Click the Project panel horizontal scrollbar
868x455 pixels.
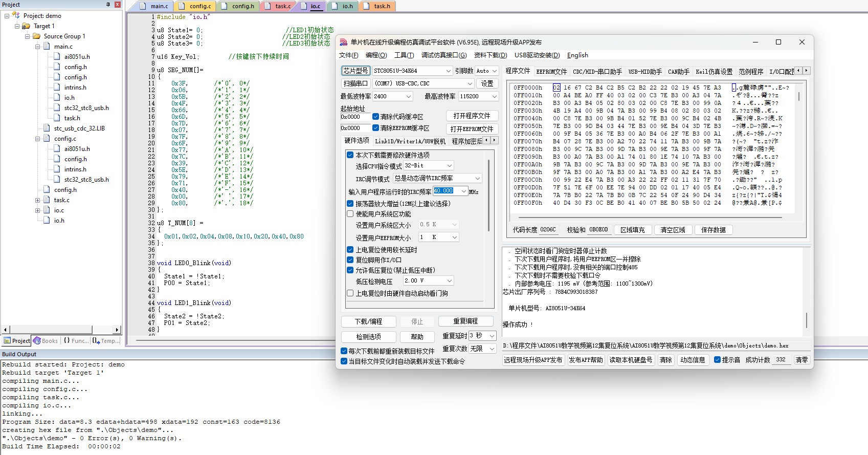point(51,330)
